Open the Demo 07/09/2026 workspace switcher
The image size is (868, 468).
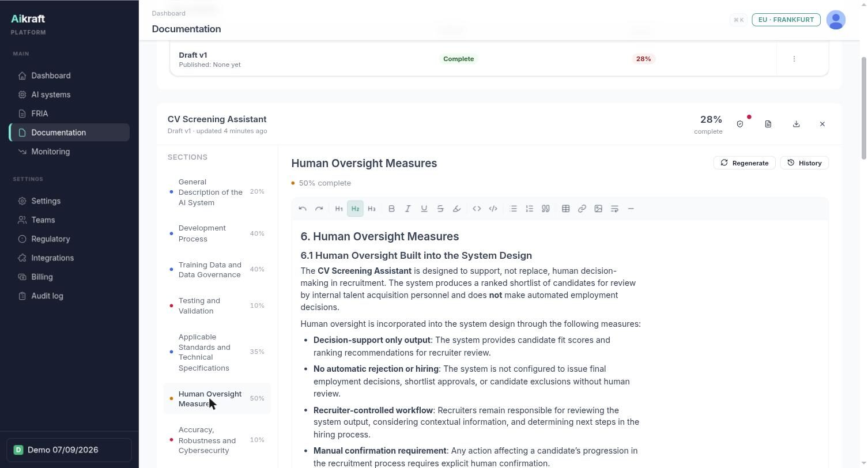69,450
